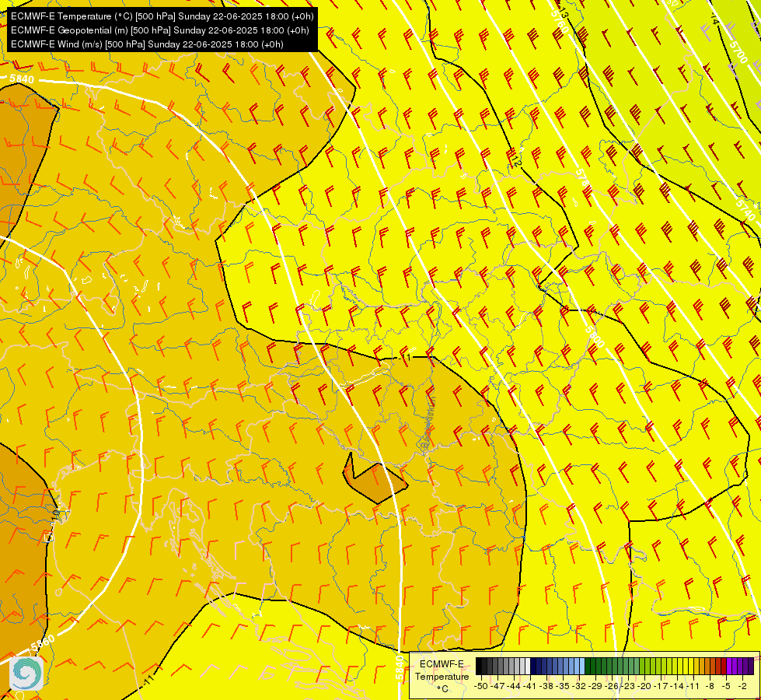Viewport: 761px width, 700px height.
Task: Click the -14 legend tick label
Action: coord(677,686)
